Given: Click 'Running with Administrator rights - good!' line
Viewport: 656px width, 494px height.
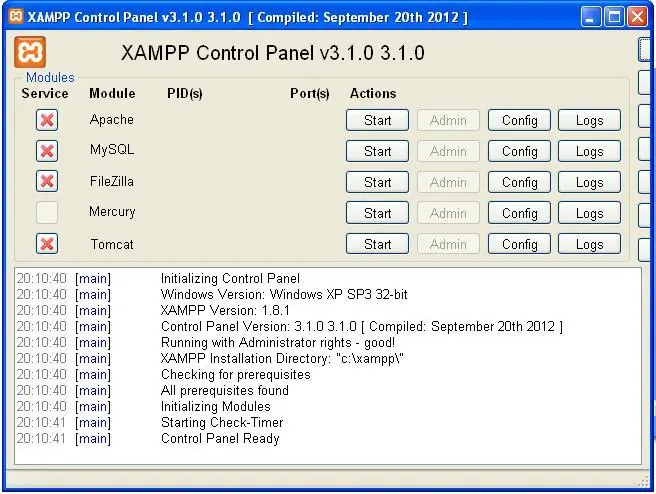Looking at the screenshot, I should coord(277,342).
